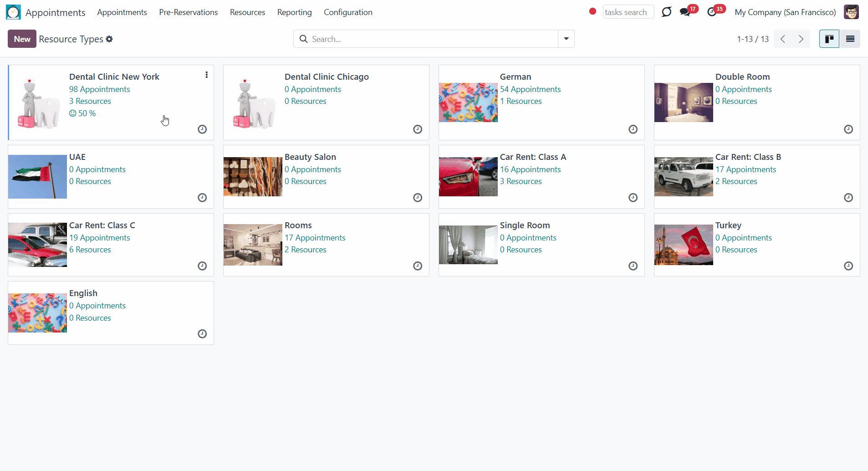This screenshot has width=868, height=471.
Task: Click activity clock on Turkey card
Action: (848, 266)
